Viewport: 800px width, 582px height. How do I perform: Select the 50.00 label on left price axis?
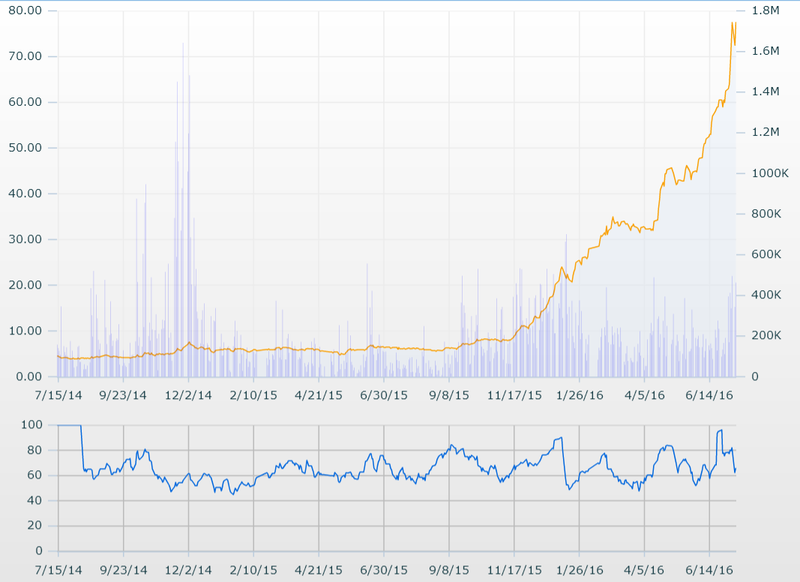coord(24,148)
